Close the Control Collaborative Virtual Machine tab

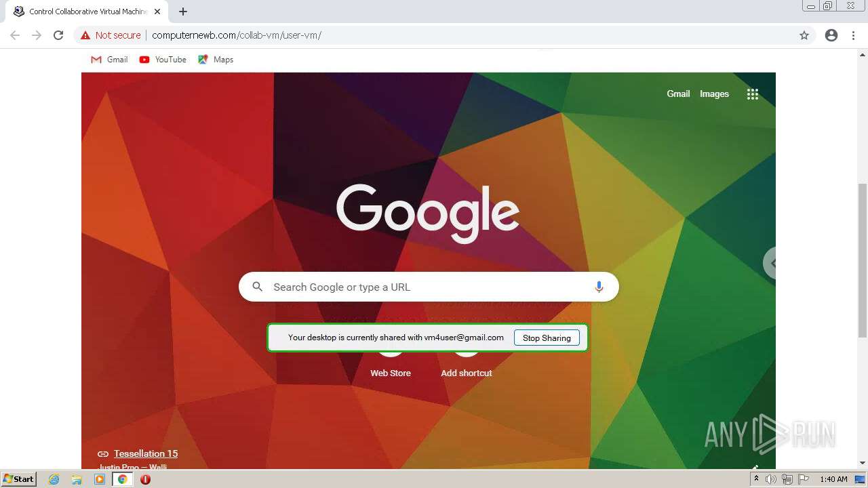coord(157,12)
